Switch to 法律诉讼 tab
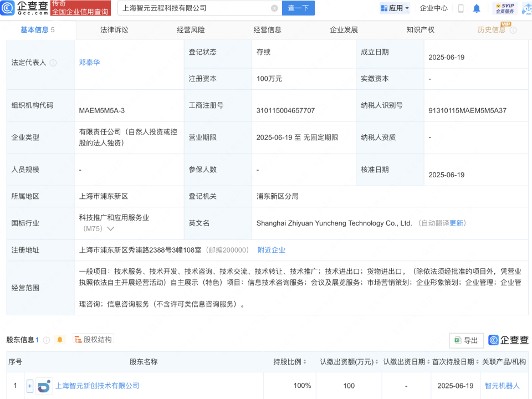Viewport: 532px width, 399px height. [x=114, y=30]
